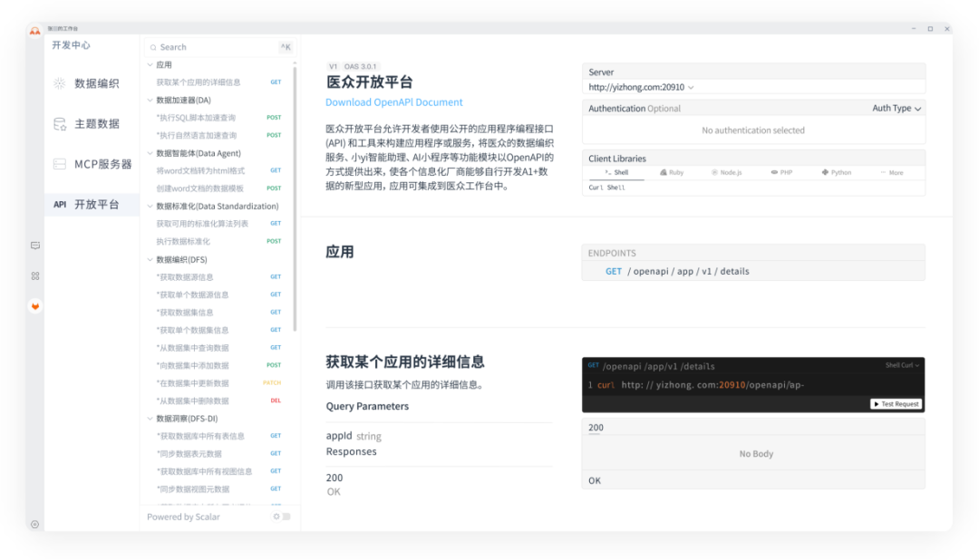Screen dimensions: 979x560
Task: Go to 主题数据 in the dev center menu
Action: coord(92,124)
